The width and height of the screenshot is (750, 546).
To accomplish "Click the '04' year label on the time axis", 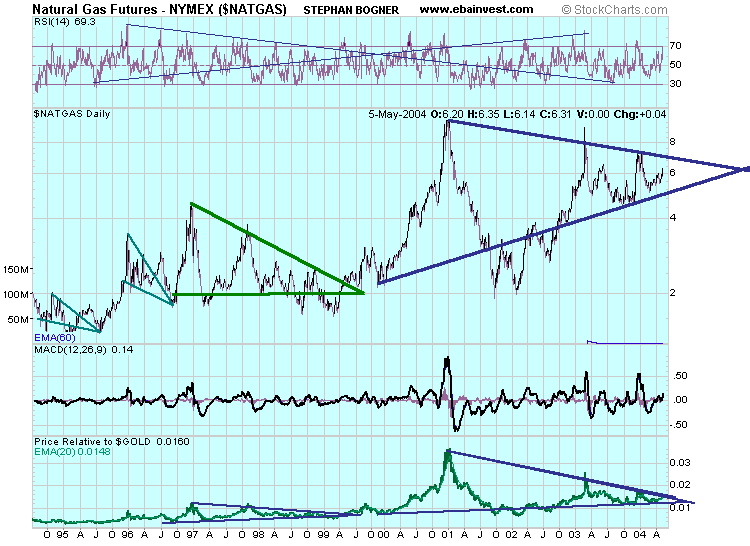I will click(640, 535).
